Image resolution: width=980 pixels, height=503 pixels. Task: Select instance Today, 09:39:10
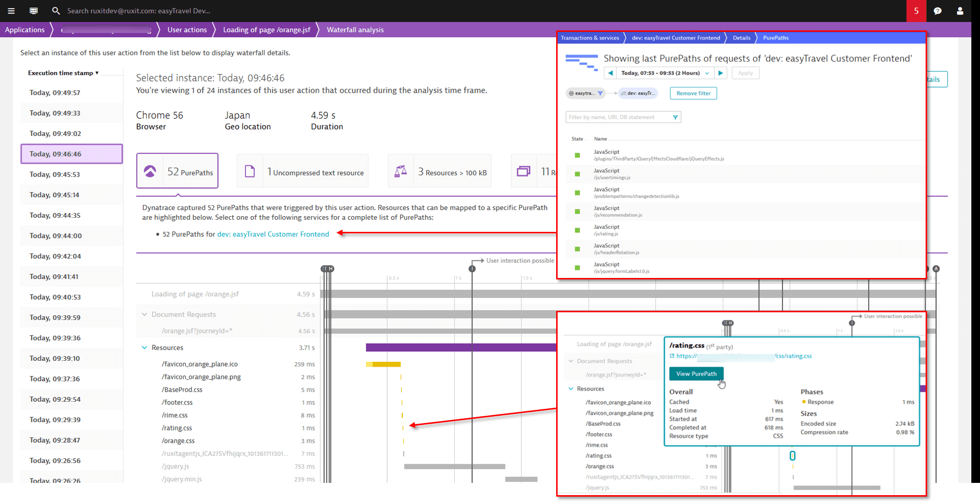[x=72, y=358]
